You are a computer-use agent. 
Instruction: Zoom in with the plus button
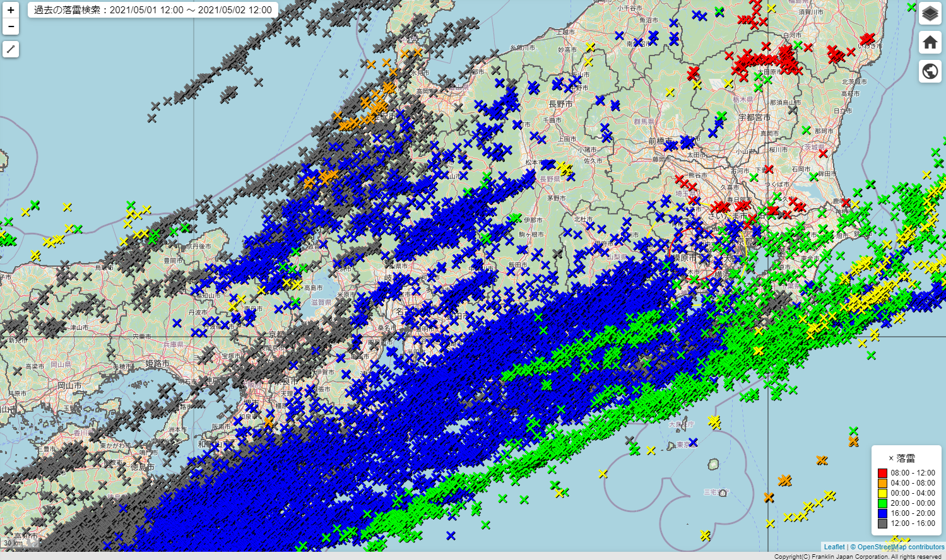click(11, 10)
